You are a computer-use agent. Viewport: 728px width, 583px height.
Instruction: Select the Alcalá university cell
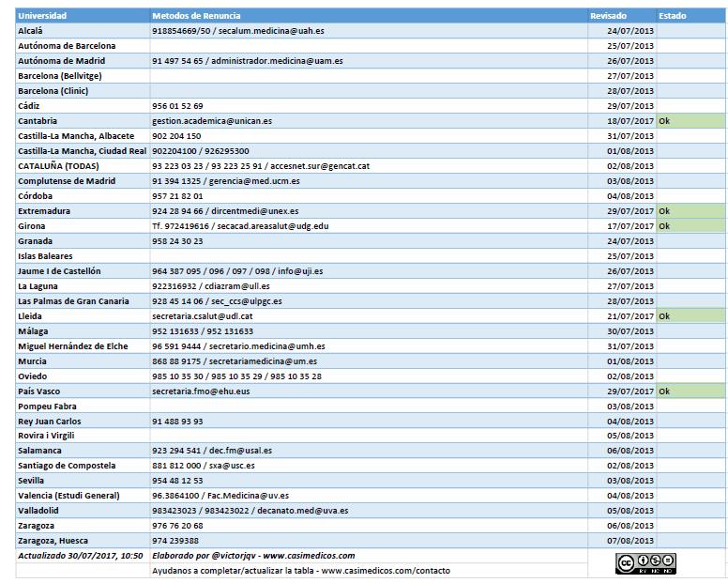tap(83, 31)
